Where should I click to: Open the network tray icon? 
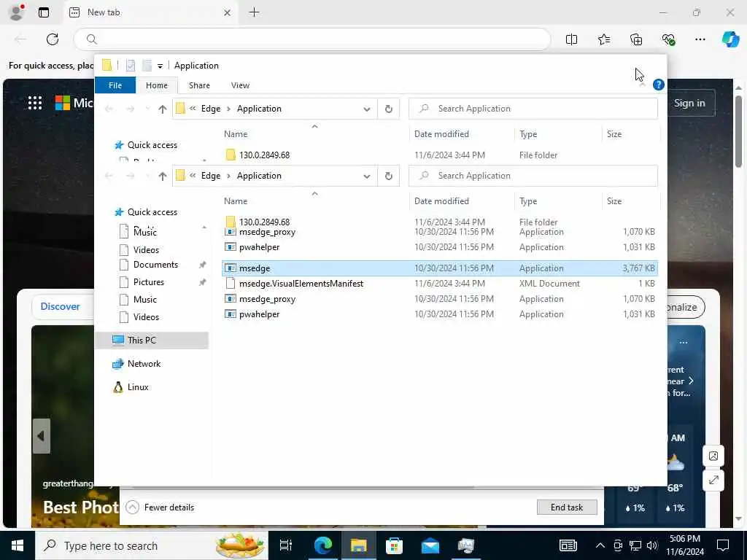(635, 545)
